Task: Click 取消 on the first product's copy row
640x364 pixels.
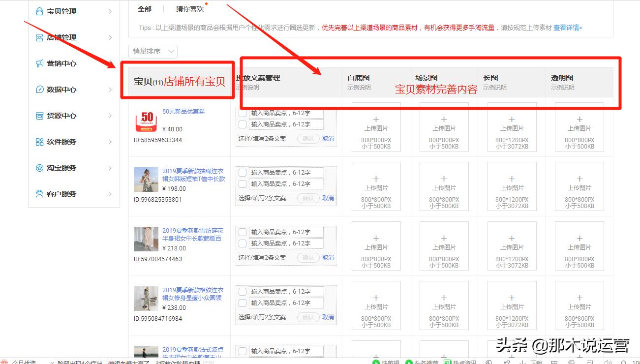Action: pos(328,138)
